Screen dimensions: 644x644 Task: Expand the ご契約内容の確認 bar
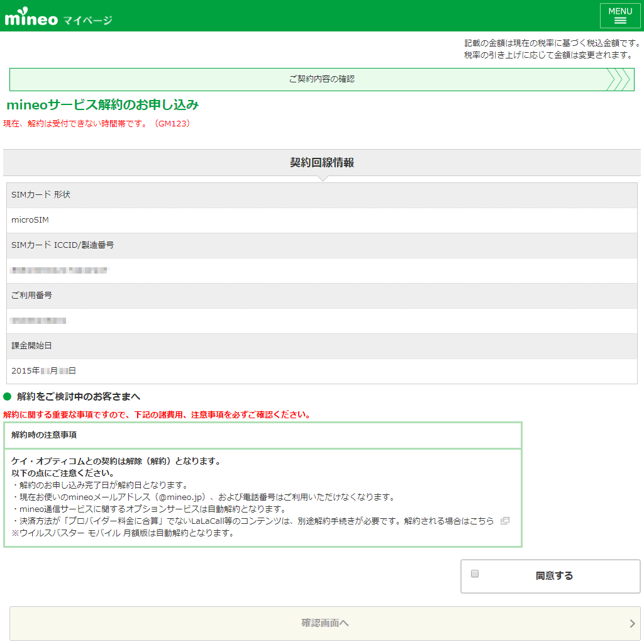coord(321,79)
